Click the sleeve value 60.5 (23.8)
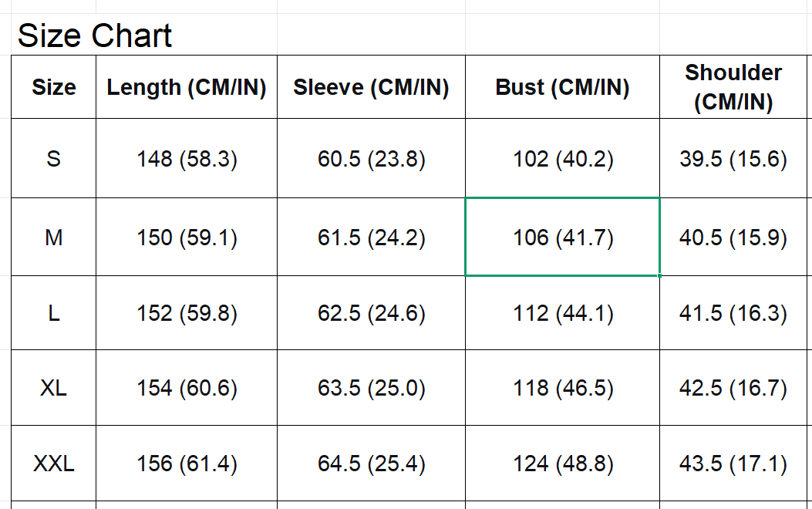The height and width of the screenshot is (509, 812). (371, 159)
